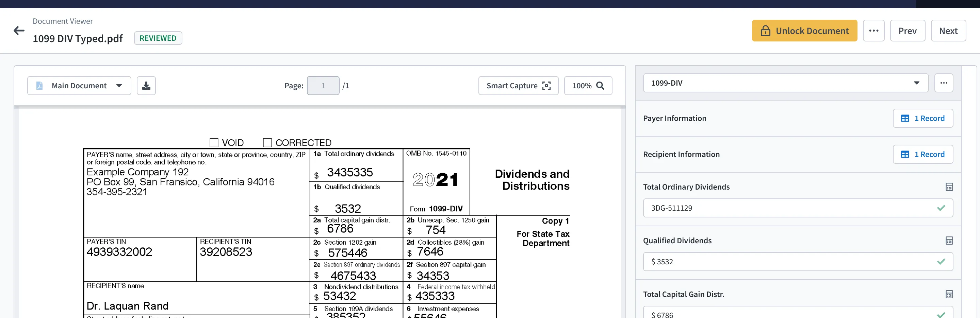Open the more options menu next to 1099-DIV
The height and width of the screenshot is (318, 980).
pos(944,83)
